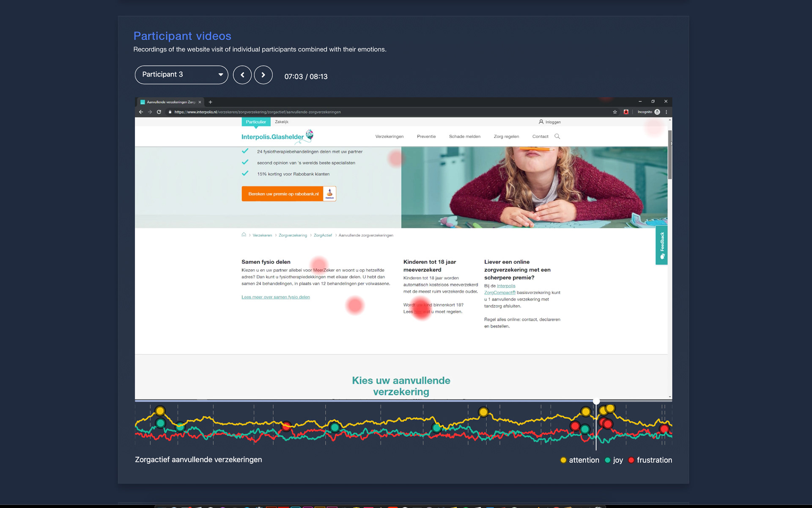Go to previous participant video
812x508 pixels.
242,75
